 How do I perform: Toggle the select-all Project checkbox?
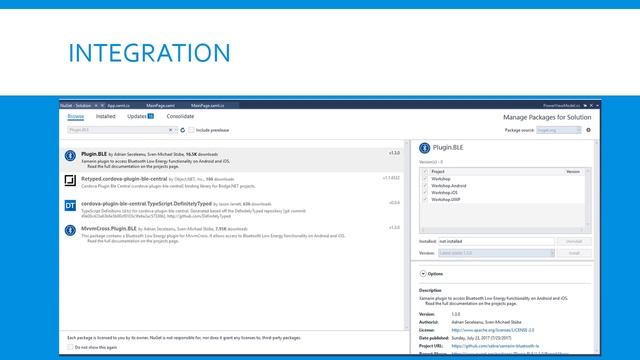425,172
